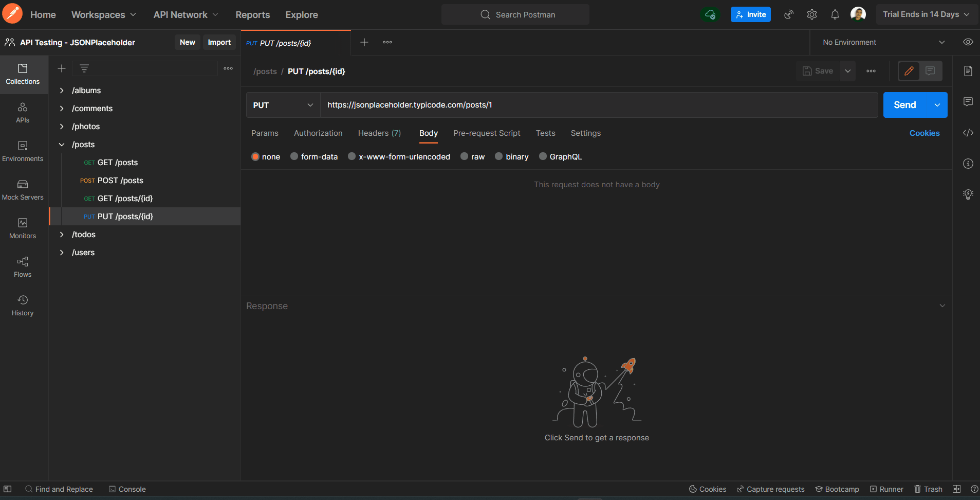Switch to the Tests tab

click(x=546, y=133)
